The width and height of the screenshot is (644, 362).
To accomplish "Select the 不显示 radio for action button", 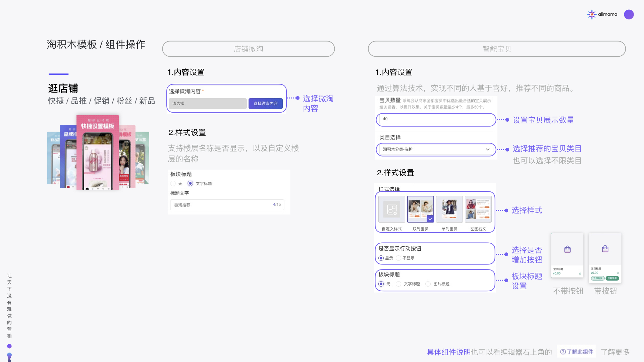I will pos(398,258).
